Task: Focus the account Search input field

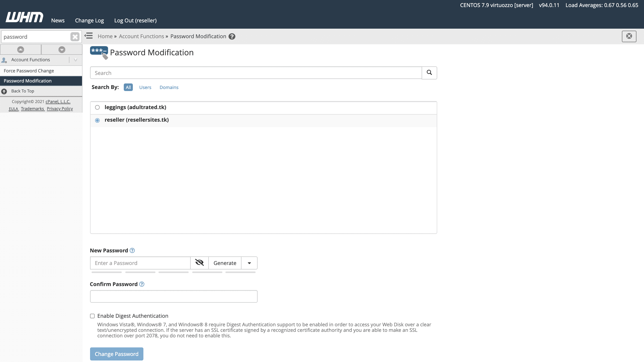Action: point(256,73)
